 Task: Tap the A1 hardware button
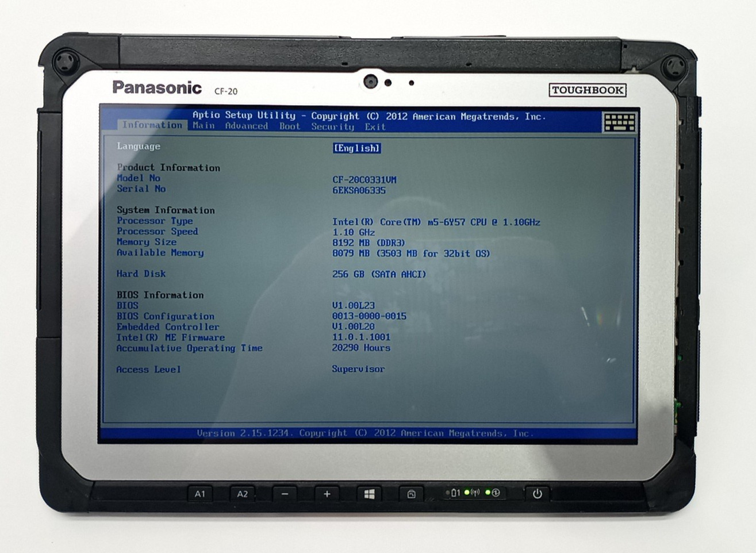click(200, 494)
